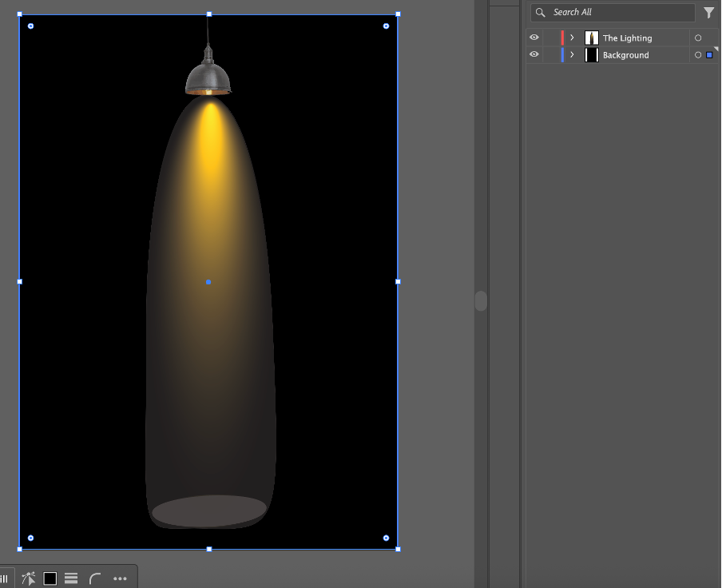Viewport: 722px width, 588px height.
Task: Open more options ellipsis in bottom bar
Action: [121, 578]
